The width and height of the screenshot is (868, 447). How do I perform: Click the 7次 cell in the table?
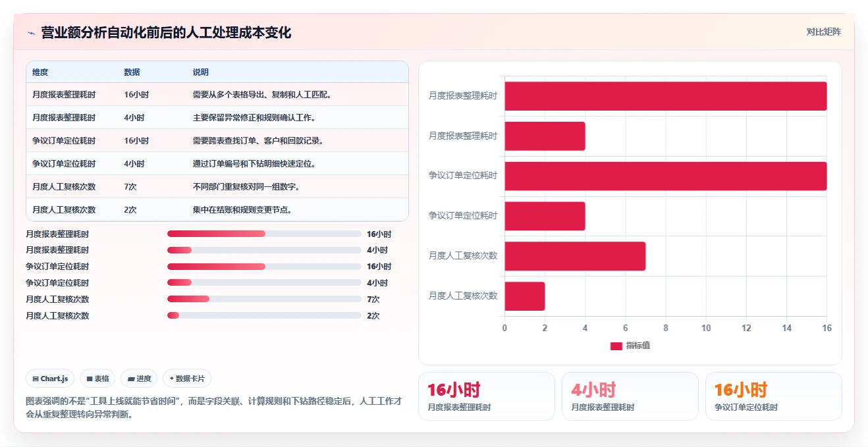(x=130, y=187)
